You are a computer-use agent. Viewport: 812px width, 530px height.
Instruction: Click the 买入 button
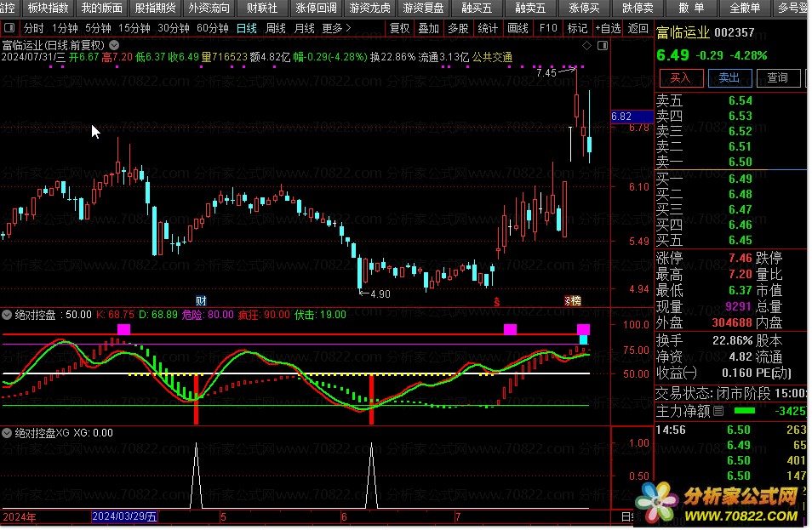(x=680, y=78)
